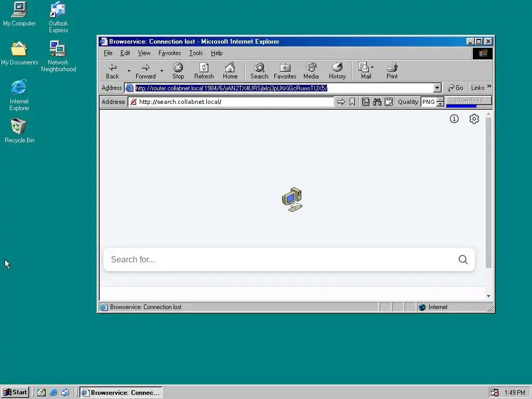Click the Links toolbar label
Image resolution: width=532 pixels, height=399 pixels.
[x=478, y=88]
